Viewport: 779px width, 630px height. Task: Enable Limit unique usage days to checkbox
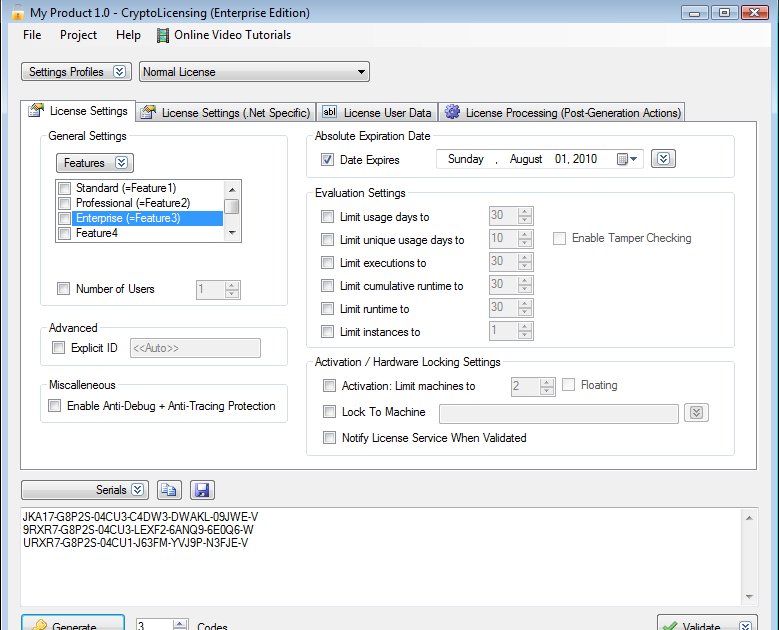click(327, 240)
